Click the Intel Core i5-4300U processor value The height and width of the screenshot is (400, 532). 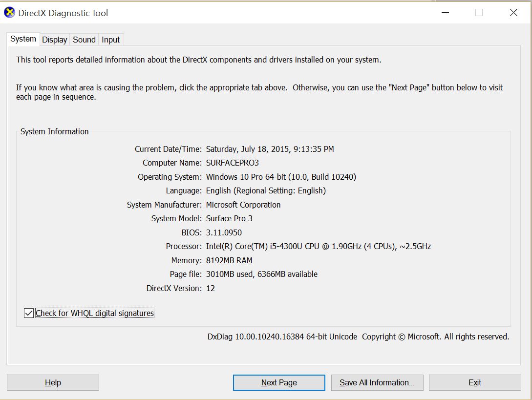318,246
